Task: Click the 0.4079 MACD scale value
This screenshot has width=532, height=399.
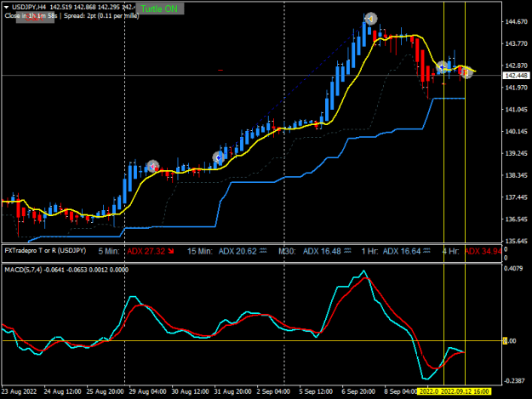Action: tap(513, 269)
